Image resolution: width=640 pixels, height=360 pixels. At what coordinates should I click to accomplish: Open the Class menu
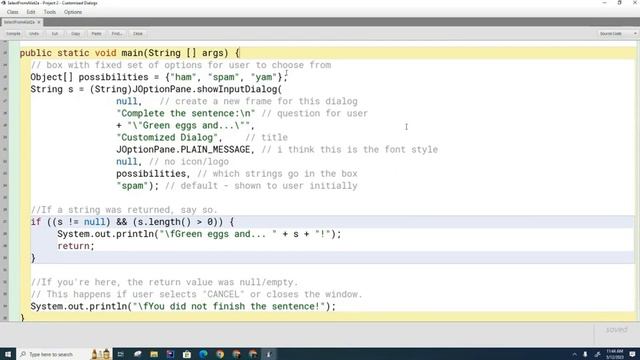(13, 12)
